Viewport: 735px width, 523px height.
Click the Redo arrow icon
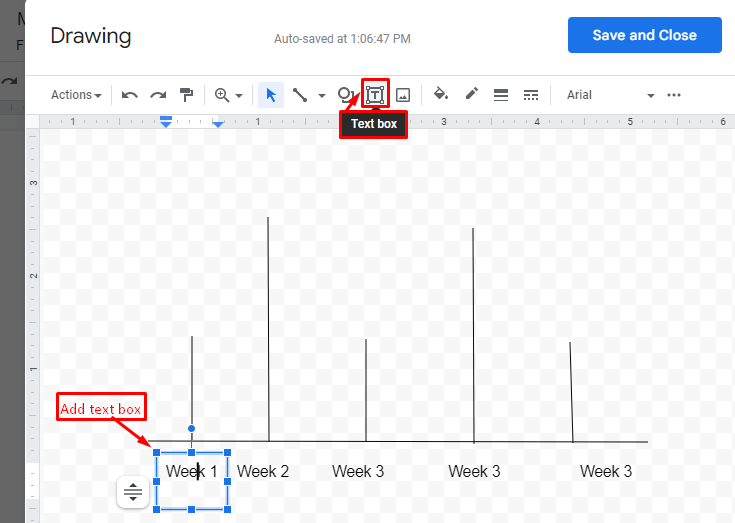click(x=158, y=95)
